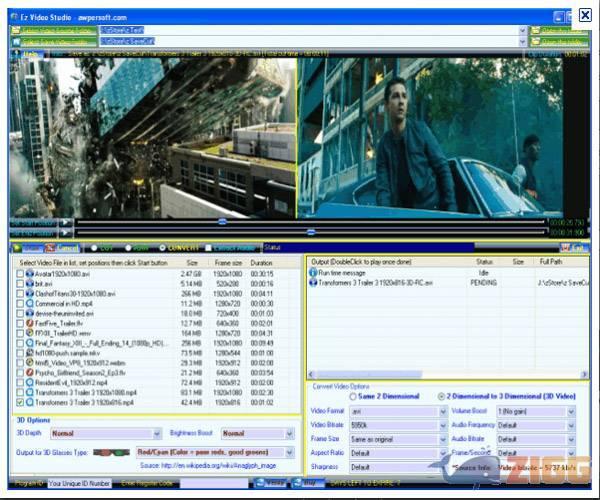Click the end position slider handle
This screenshot has width=600, height=500.
pos(311,232)
